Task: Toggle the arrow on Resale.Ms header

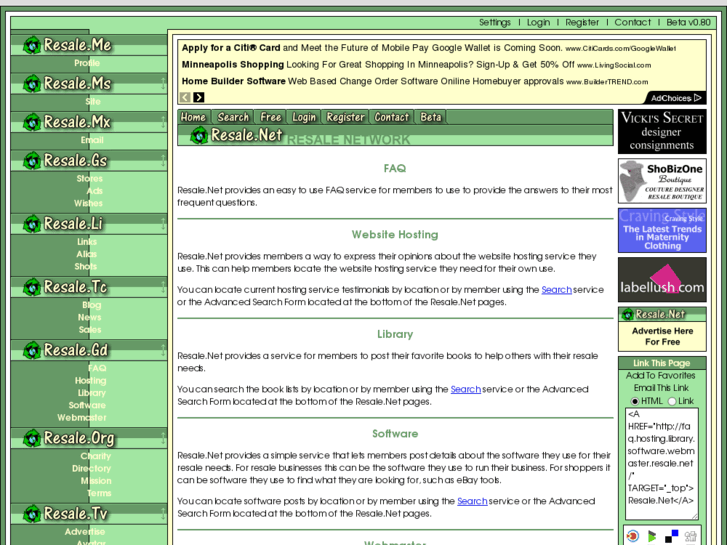Action: click(163, 83)
